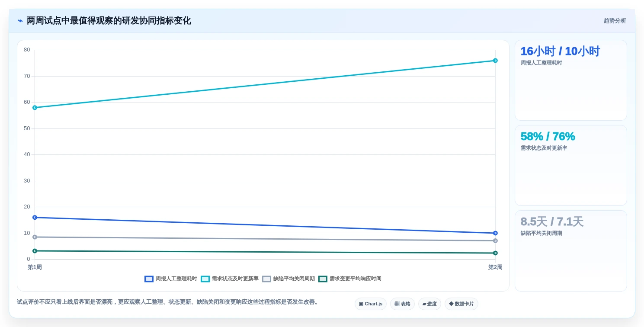Click the 50 y-axis tick label
The height and width of the screenshot is (327, 644).
(x=27, y=128)
